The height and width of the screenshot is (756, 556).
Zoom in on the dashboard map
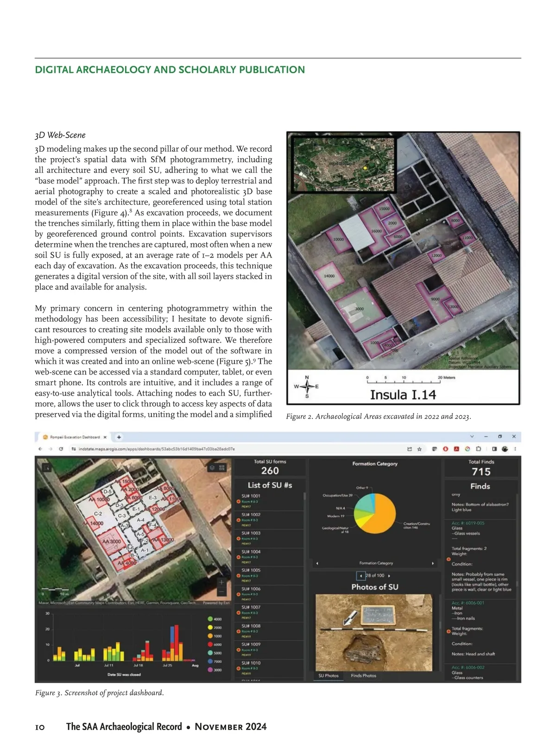click(221, 582)
